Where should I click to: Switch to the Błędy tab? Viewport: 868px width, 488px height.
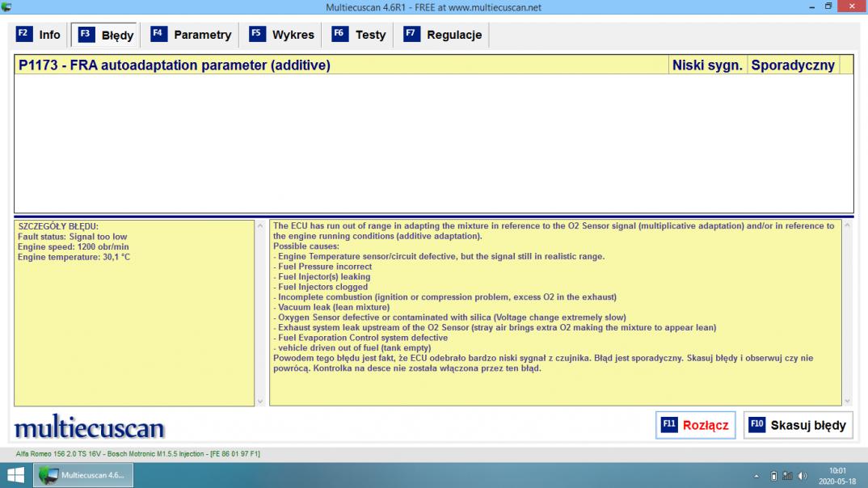pyautogui.click(x=106, y=35)
